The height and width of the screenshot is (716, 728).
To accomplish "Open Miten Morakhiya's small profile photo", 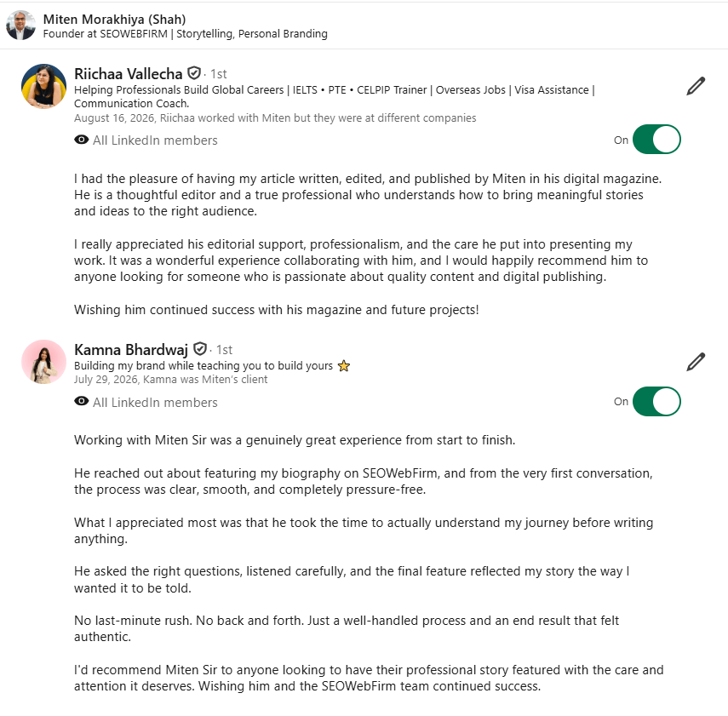I will click(21, 26).
